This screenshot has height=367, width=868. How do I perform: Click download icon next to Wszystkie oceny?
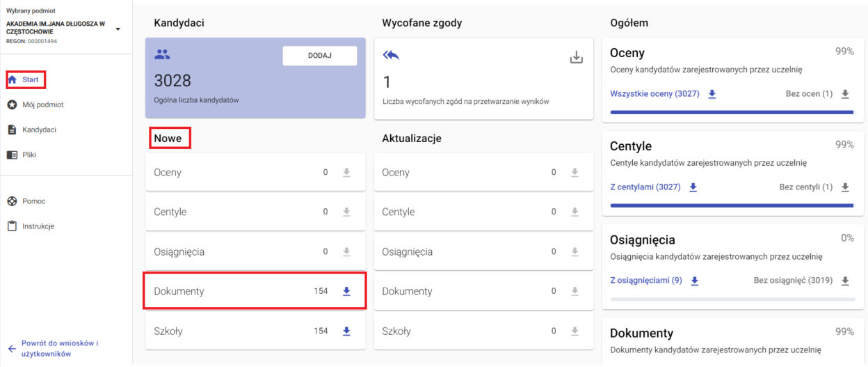[712, 94]
